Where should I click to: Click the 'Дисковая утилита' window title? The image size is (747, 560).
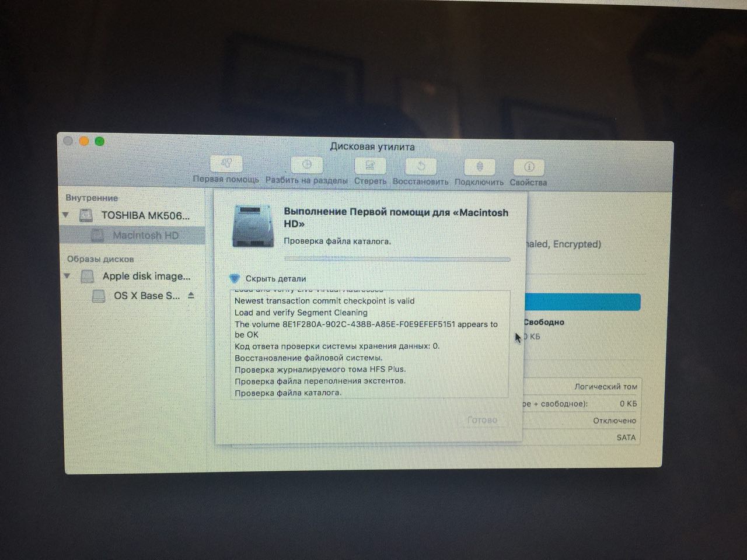point(372,146)
